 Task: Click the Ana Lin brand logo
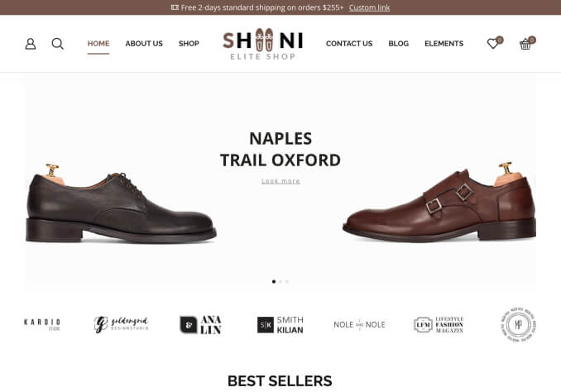tap(200, 325)
